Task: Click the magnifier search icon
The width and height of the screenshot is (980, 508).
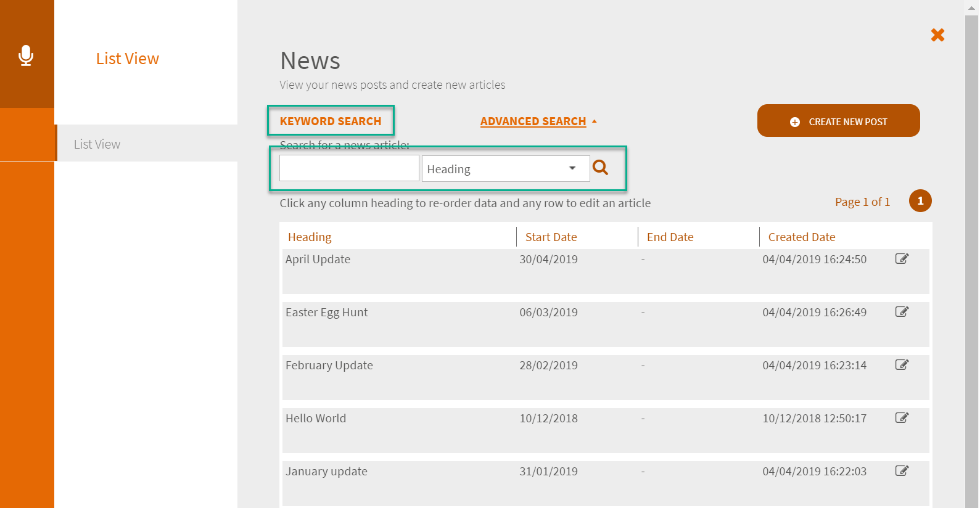Action: (x=600, y=167)
